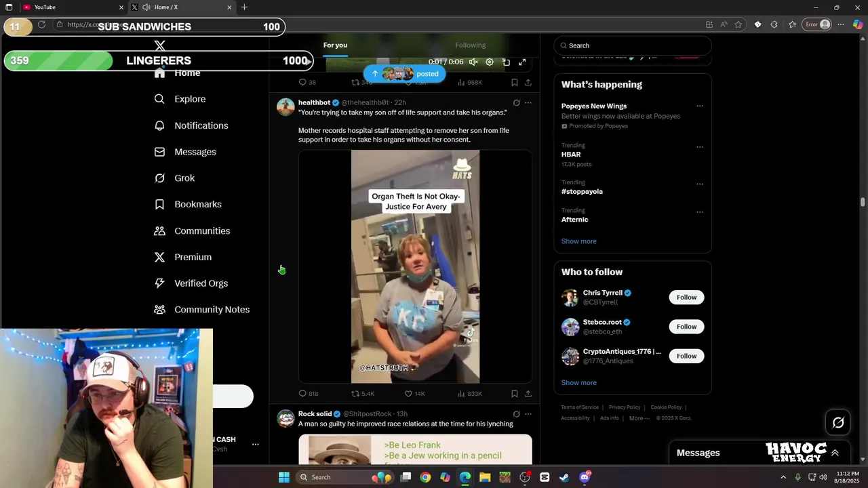Switch to the Following tab
868x488 pixels.
point(471,45)
